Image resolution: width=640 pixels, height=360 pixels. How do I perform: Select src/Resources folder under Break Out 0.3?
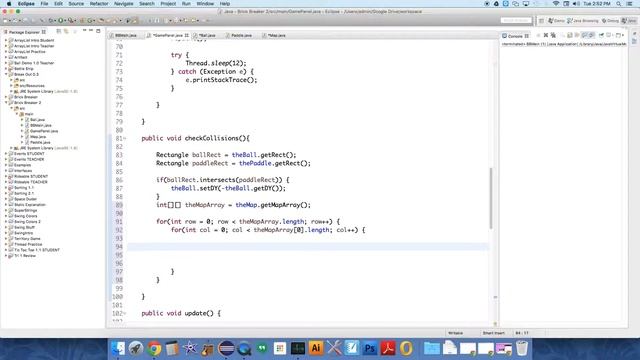tap(32, 86)
